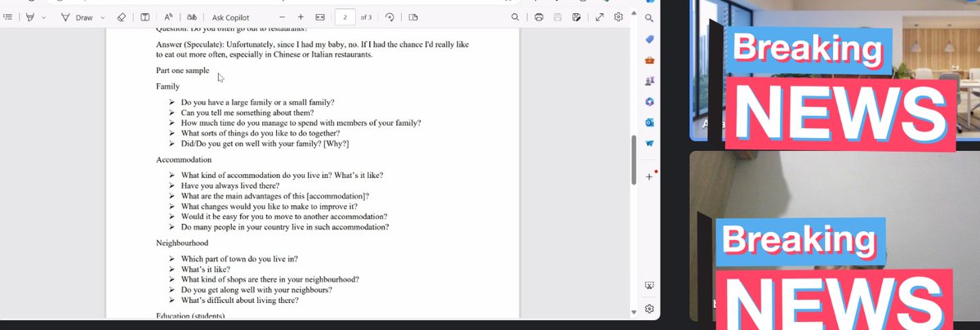980x330 pixels.
Task: Zoom in with the plus icon
Action: pyautogui.click(x=301, y=16)
